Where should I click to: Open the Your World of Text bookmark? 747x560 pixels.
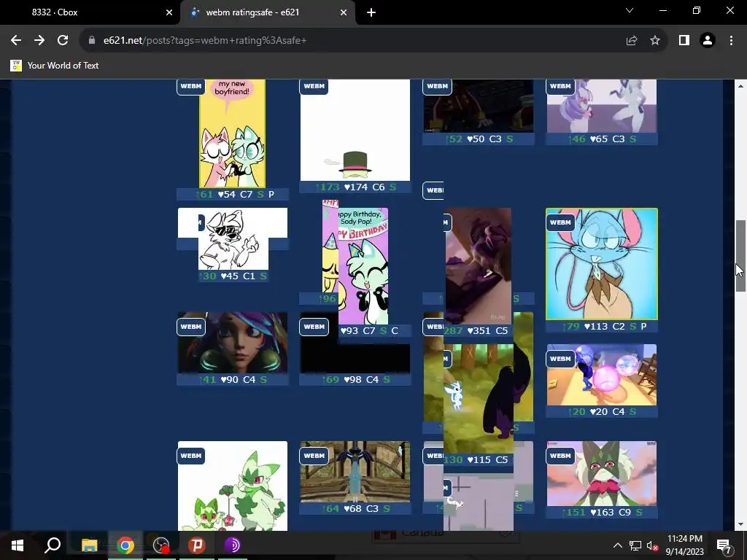(55, 66)
